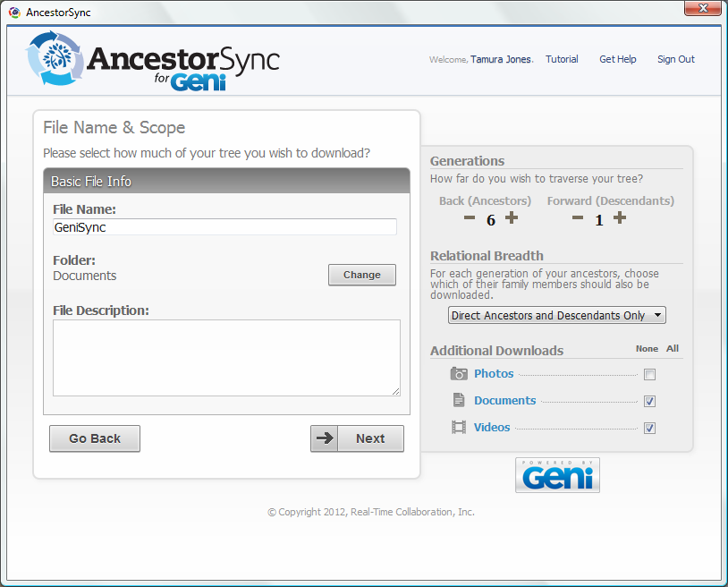Click the Back ancestors value 6

coord(491,220)
